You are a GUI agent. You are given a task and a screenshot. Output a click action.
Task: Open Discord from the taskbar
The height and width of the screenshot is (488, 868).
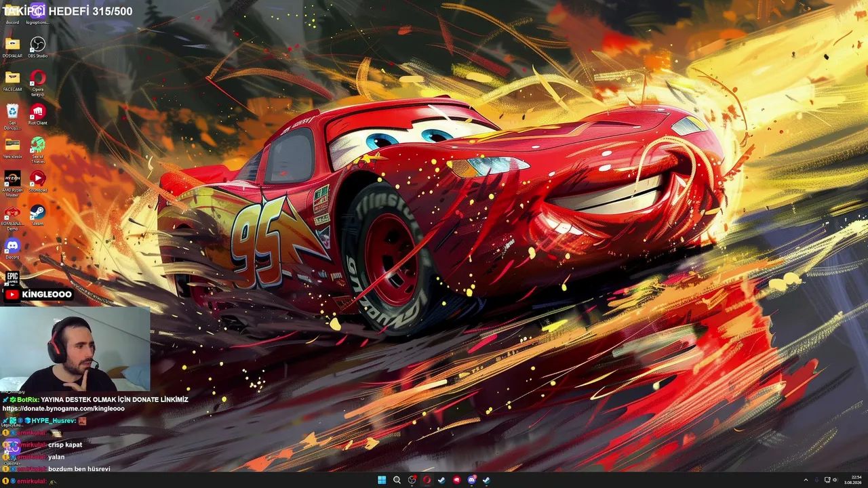pyautogui.click(x=471, y=480)
